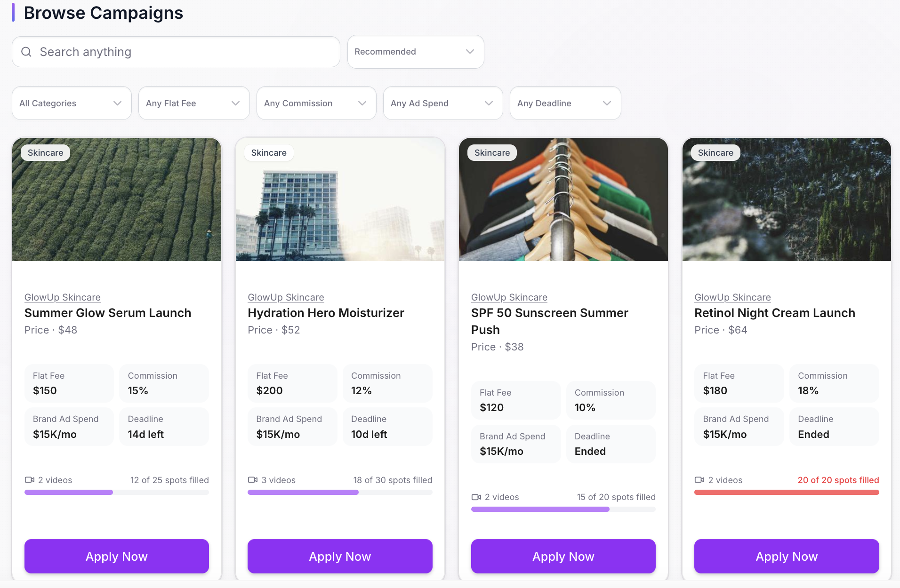The width and height of the screenshot is (900, 588).
Task: Open the GlowUp Skincare link on Retinol card
Action: (732, 297)
